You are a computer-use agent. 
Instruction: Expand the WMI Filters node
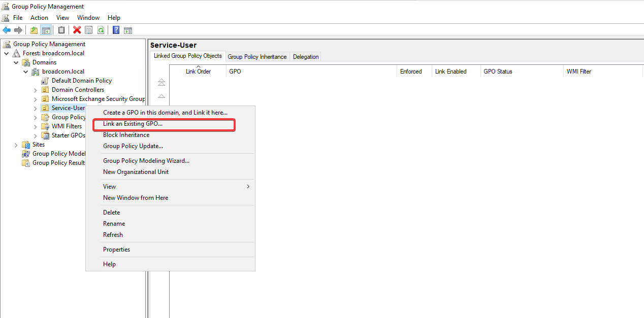tap(35, 126)
